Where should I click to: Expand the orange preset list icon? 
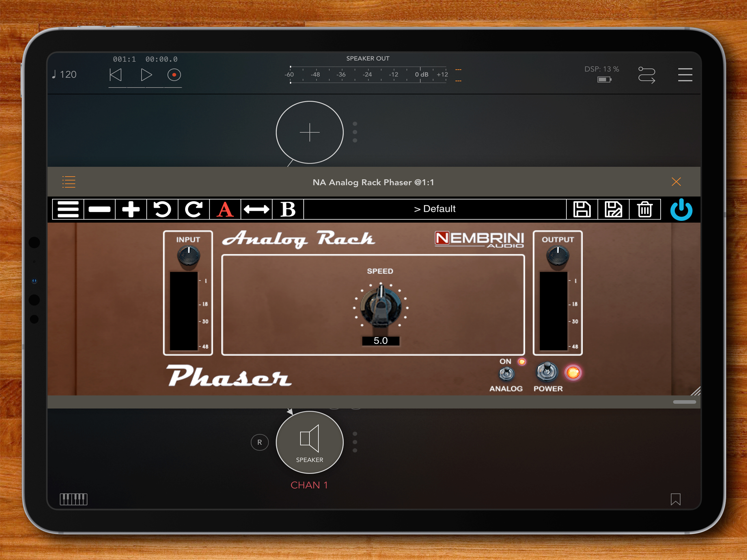point(69,182)
